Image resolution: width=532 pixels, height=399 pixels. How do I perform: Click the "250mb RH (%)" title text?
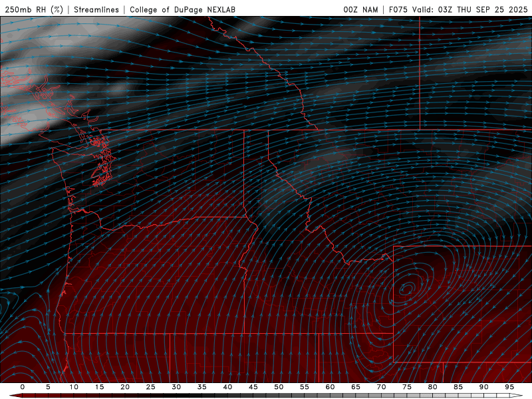tap(34, 9)
